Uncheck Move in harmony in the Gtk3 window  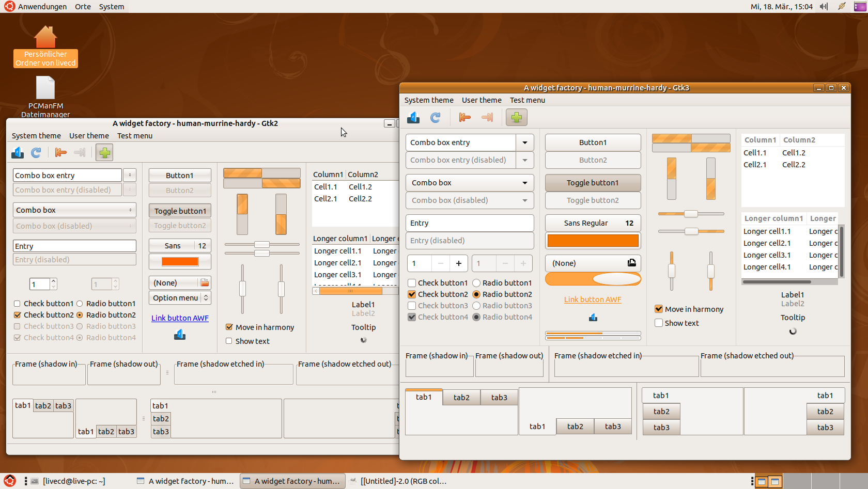click(659, 309)
